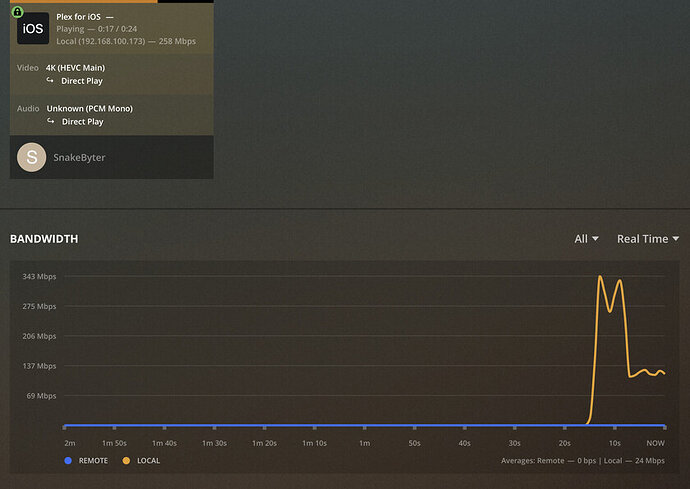Click the blue REMOTE legend dot
Viewport: 690px width, 489px height.
pyautogui.click(x=68, y=460)
